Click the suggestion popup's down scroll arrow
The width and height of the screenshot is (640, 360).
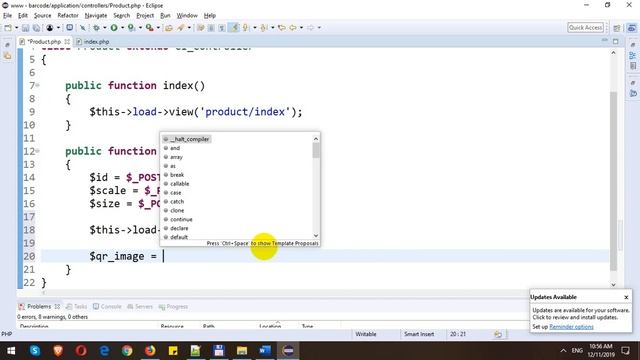pos(316,236)
